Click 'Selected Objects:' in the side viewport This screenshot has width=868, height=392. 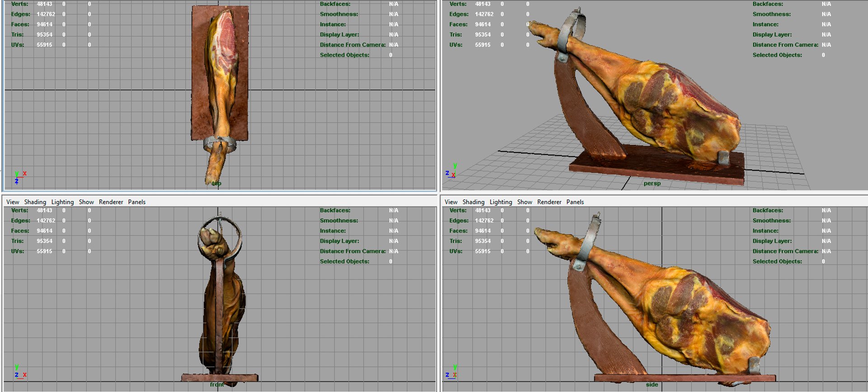(x=778, y=261)
